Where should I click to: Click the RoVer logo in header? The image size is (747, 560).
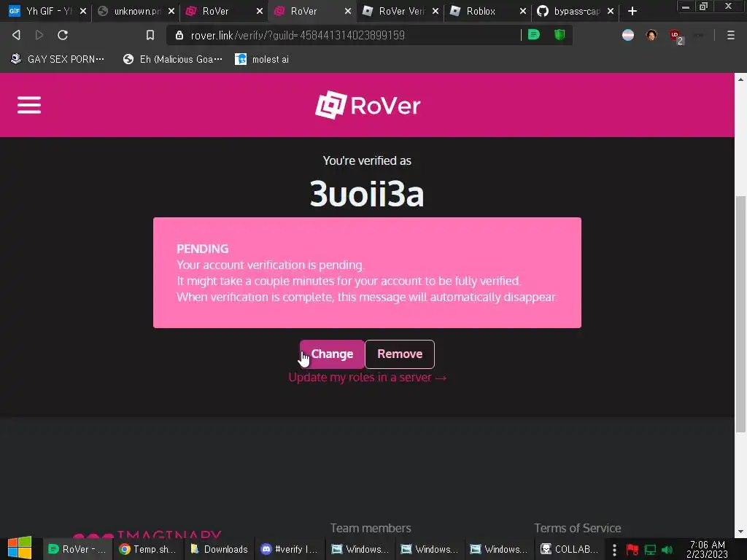pyautogui.click(x=368, y=105)
